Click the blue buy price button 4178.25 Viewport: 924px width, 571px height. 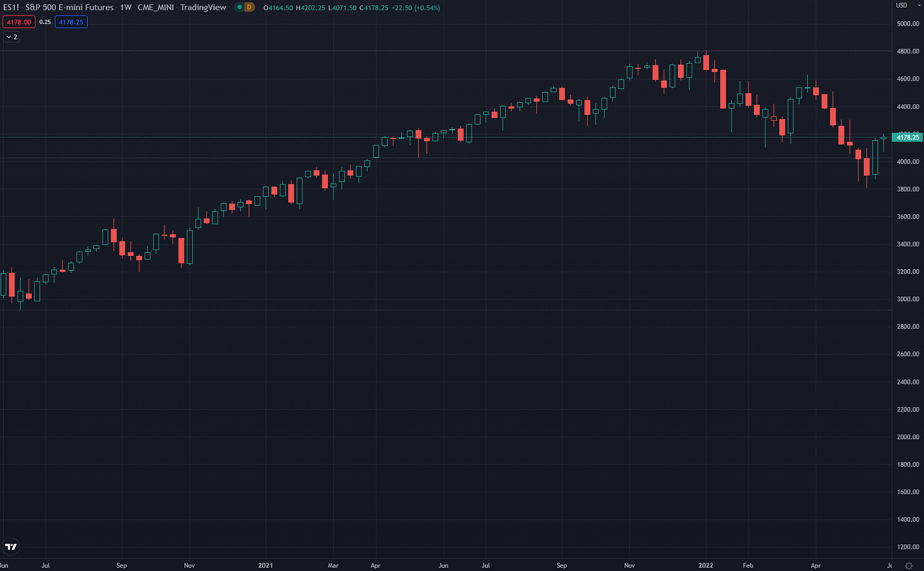pyautogui.click(x=71, y=22)
